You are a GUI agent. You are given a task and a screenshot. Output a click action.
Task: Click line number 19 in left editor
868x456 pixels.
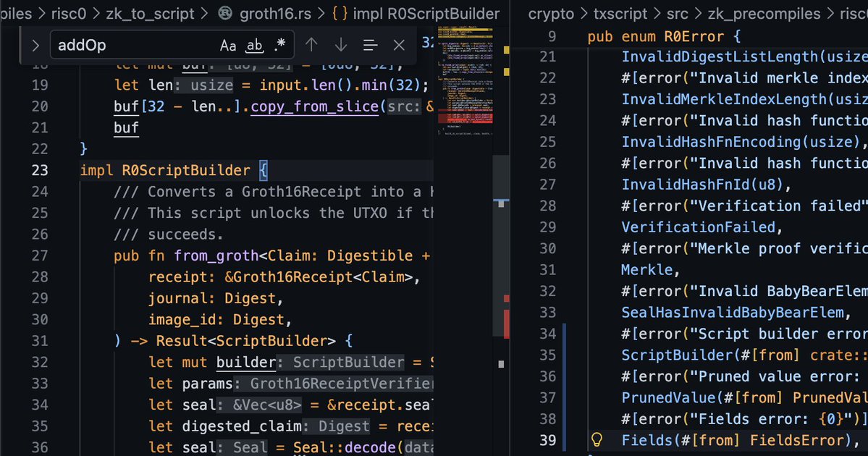pyautogui.click(x=40, y=85)
